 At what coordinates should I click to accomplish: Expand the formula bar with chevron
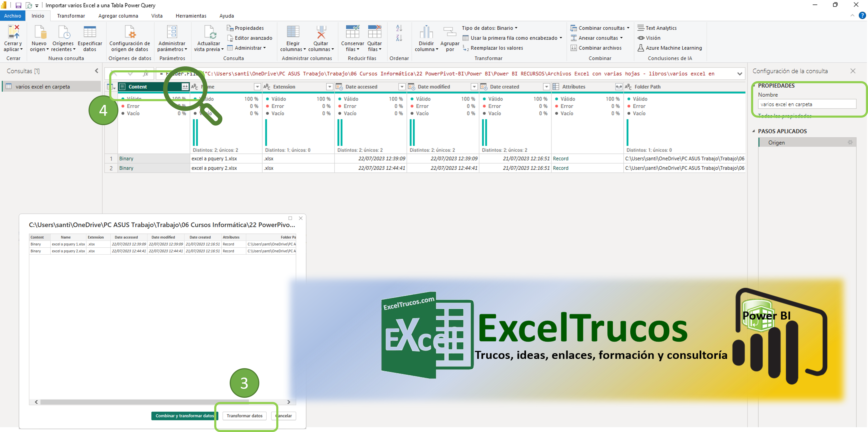tap(740, 74)
